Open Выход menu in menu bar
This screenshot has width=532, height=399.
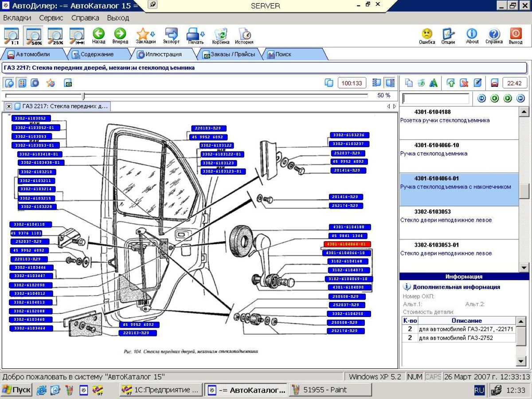tap(118, 18)
